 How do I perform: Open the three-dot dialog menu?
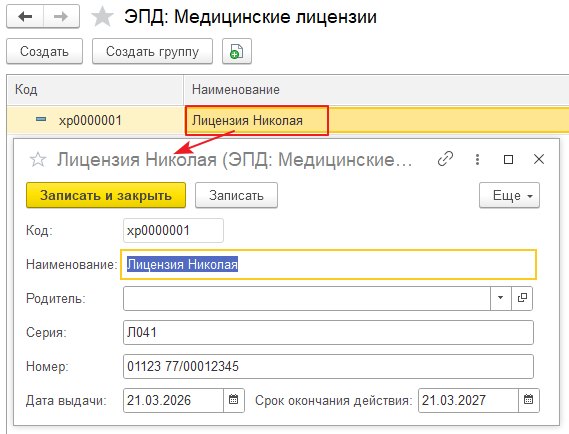pyautogui.click(x=478, y=159)
